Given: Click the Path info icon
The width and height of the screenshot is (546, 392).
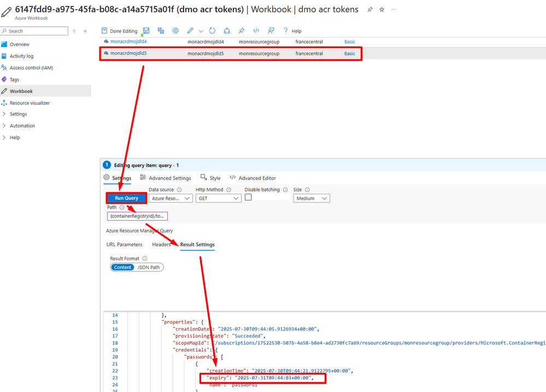Looking at the screenshot, I should [122, 207].
